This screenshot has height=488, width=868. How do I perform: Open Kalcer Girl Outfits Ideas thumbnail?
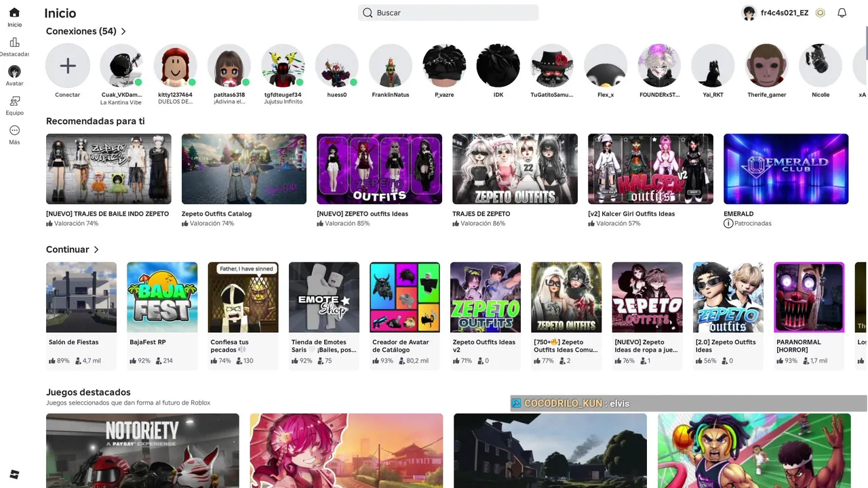tap(651, 169)
